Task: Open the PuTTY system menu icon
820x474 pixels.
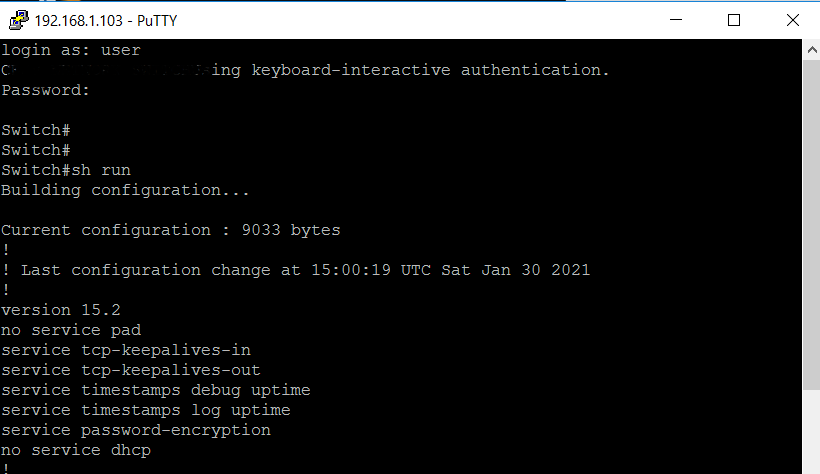Action: click(19, 20)
